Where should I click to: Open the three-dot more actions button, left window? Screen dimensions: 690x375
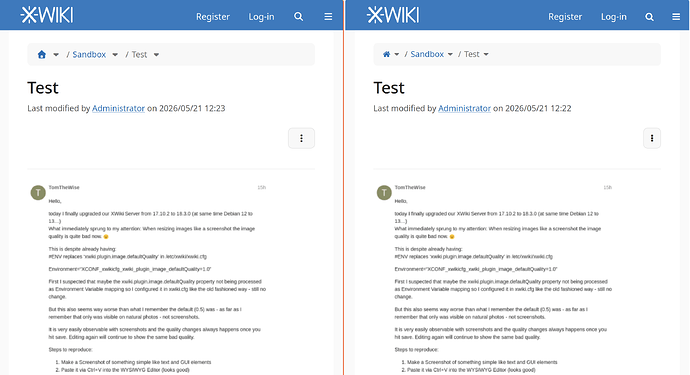[x=301, y=138]
